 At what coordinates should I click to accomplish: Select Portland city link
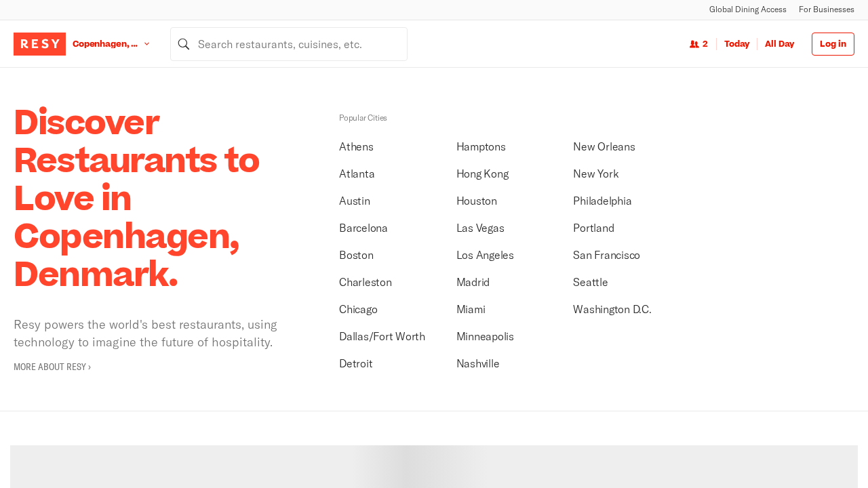pos(593,228)
